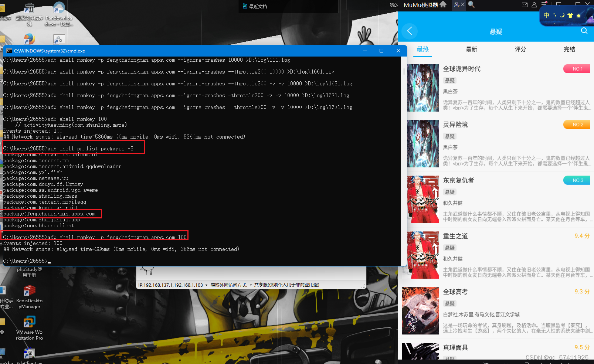The height and width of the screenshot is (364, 594).
Task: Open the MuMu hamburger menu with red dot
Action: [544, 4]
